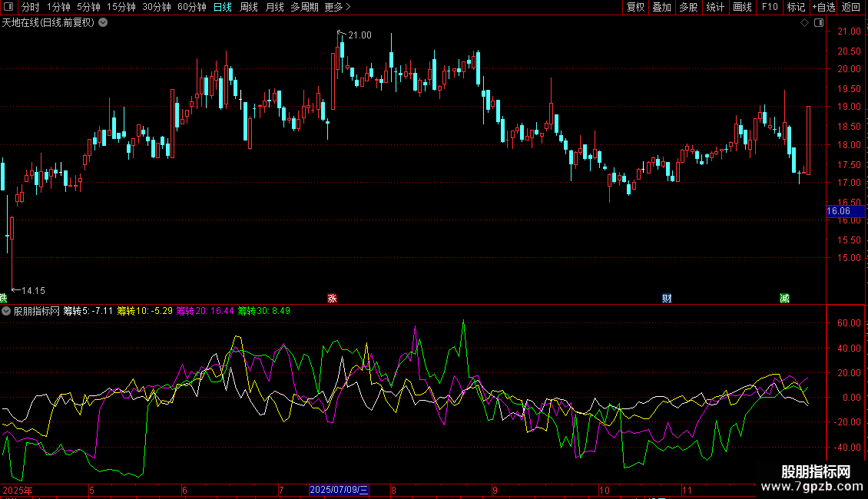
Task: Click the yellow 筹转10: -5.29 label
Action: (145, 311)
